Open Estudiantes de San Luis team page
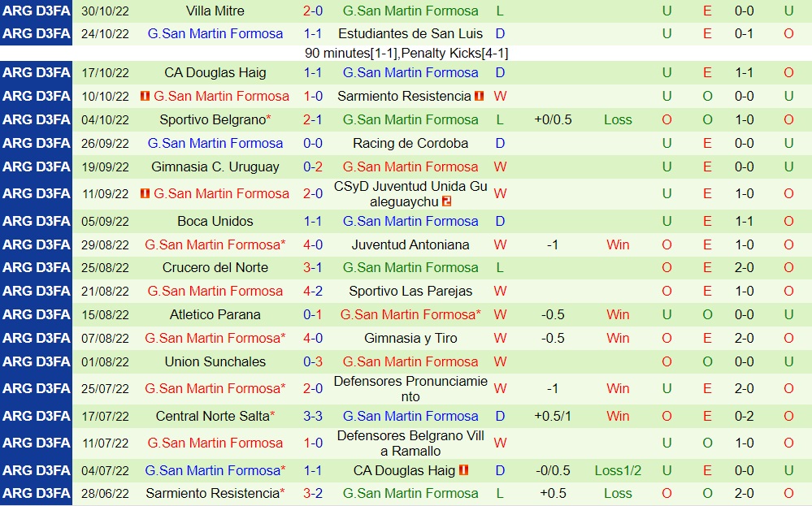 pos(410,34)
